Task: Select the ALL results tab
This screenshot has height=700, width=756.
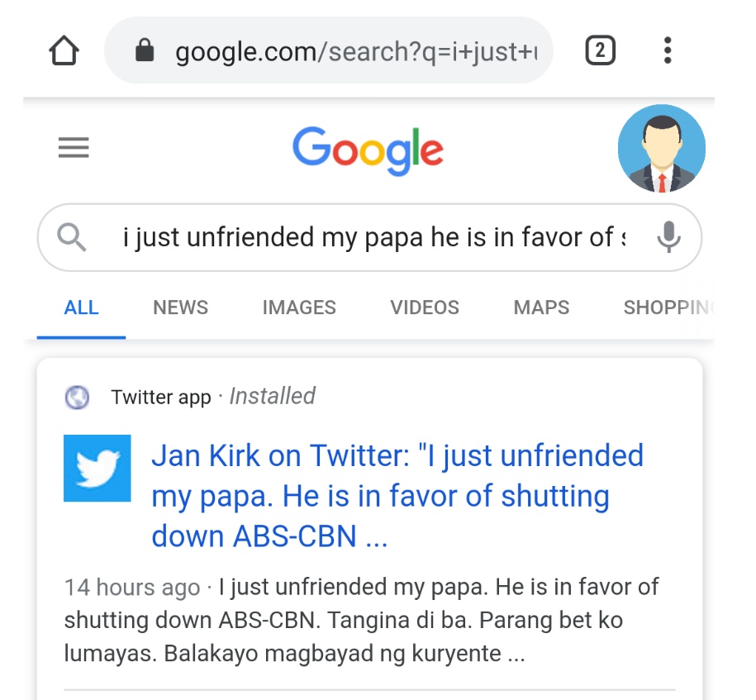Action: 81,308
